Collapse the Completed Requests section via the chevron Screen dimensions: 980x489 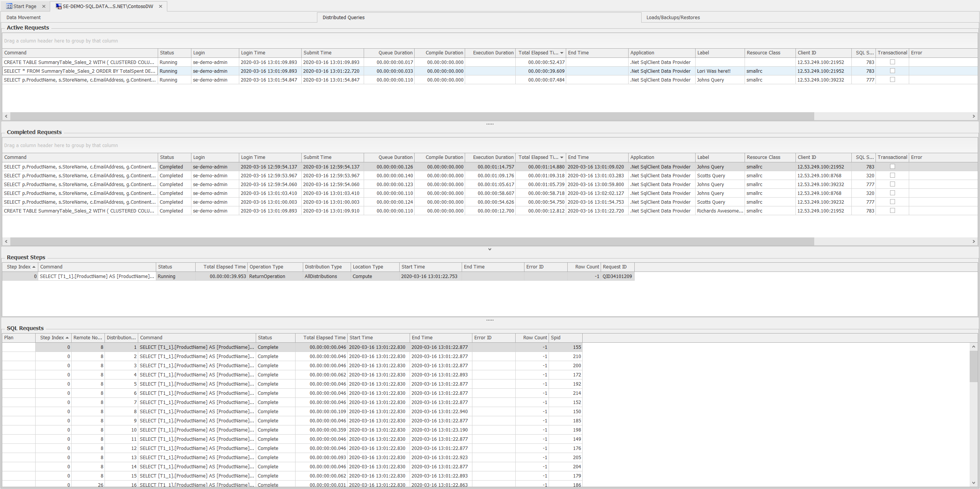coord(490,249)
